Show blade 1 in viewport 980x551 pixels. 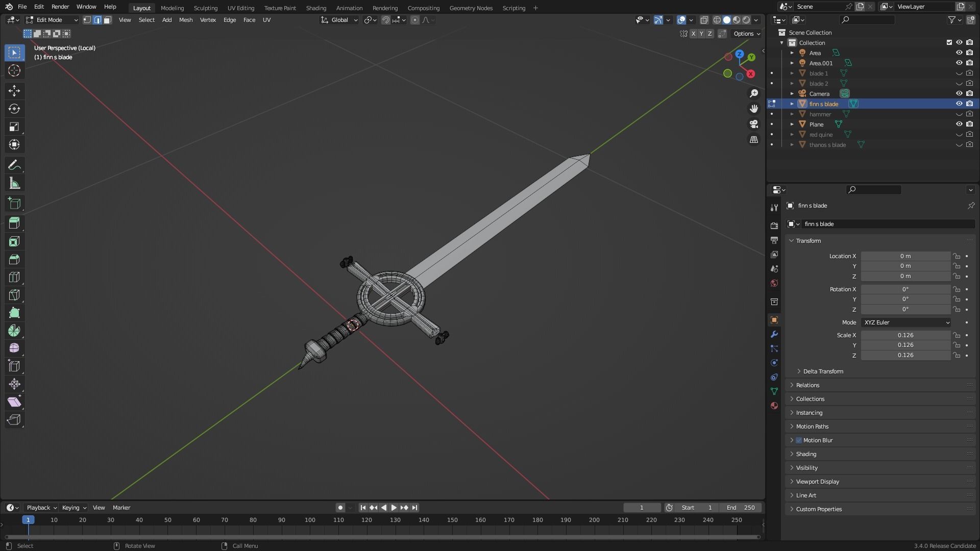tap(959, 73)
